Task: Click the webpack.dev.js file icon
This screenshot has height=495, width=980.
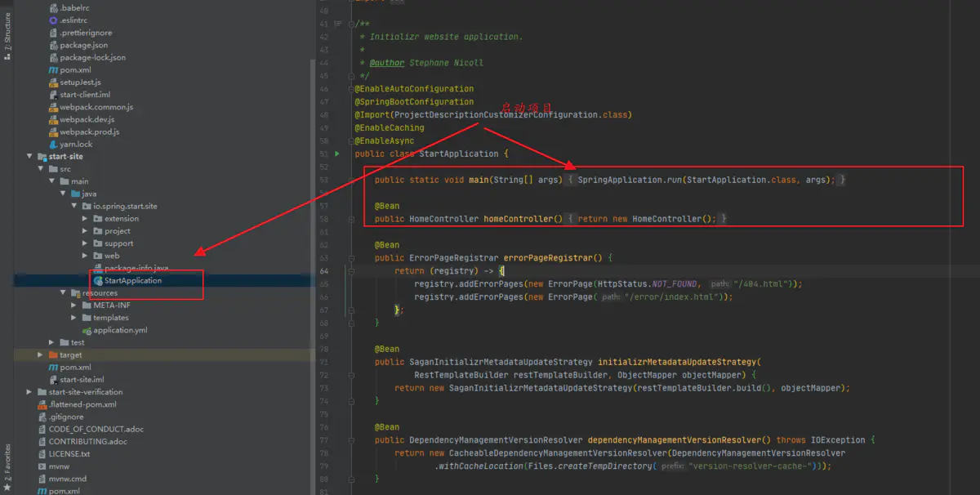Action: point(53,119)
